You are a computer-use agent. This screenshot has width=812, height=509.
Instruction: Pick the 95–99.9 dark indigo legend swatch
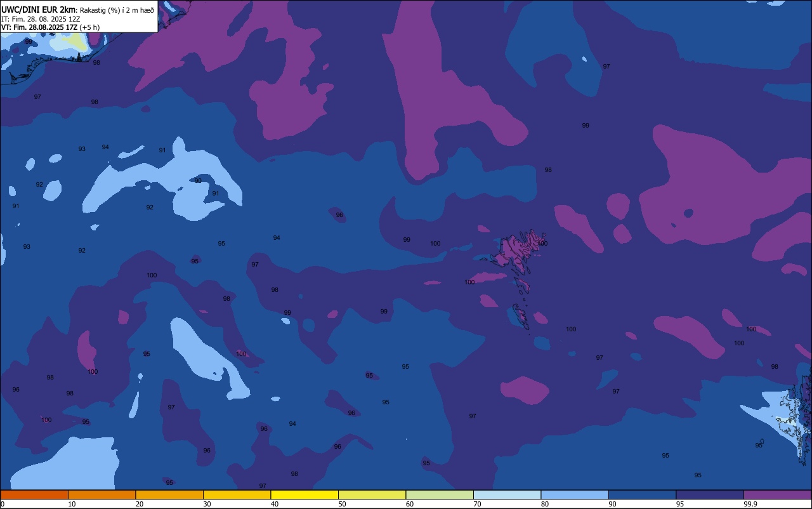pos(710,494)
